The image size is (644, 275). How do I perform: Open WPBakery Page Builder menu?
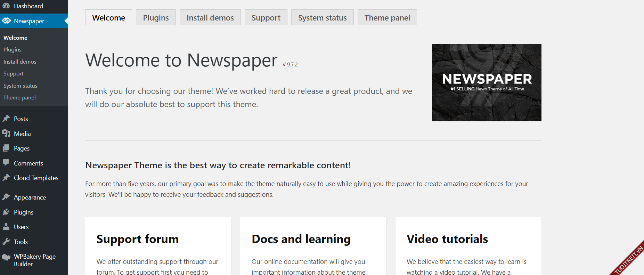point(34,260)
